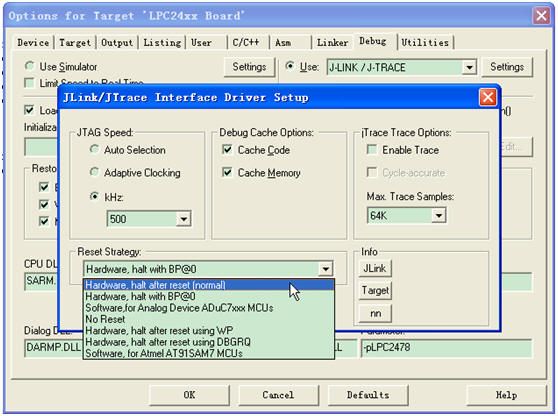Switch to the Output tab

pyautogui.click(x=117, y=43)
